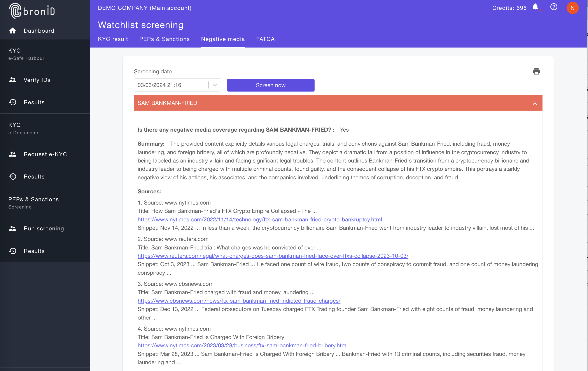Click the Screen now button

(271, 85)
